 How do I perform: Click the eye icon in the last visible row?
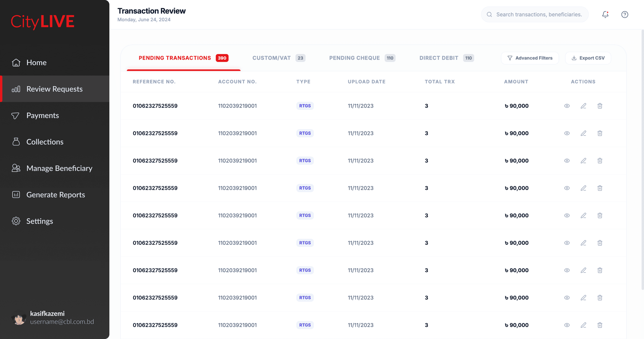(x=567, y=325)
